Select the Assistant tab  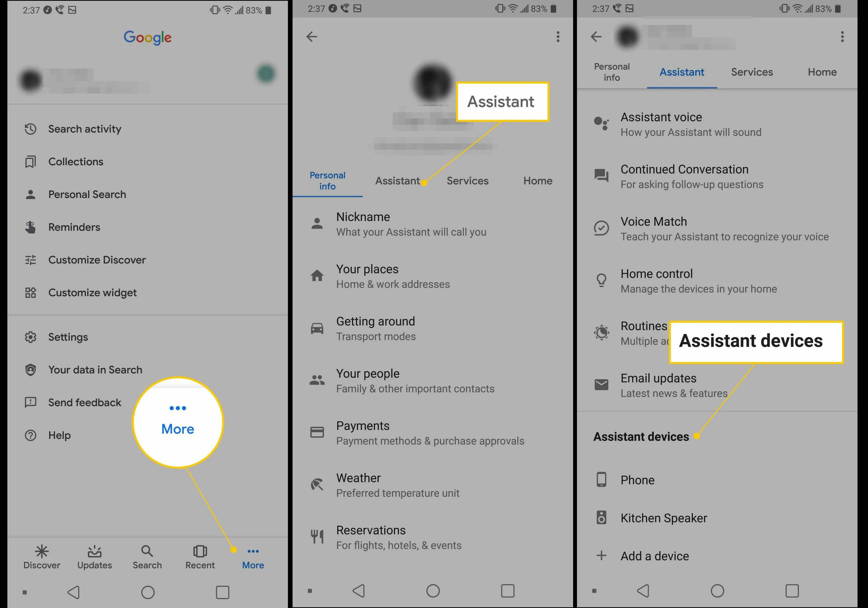pyautogui.click(x=396, y=181)
